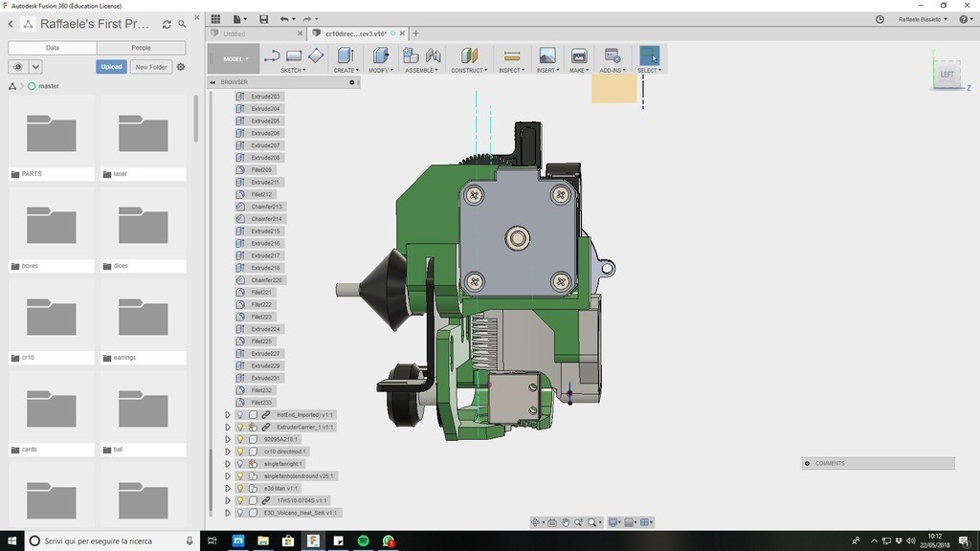980x551 pixels.
Task: Open the cr10 folder thumbnail
Action: point(52,316)
